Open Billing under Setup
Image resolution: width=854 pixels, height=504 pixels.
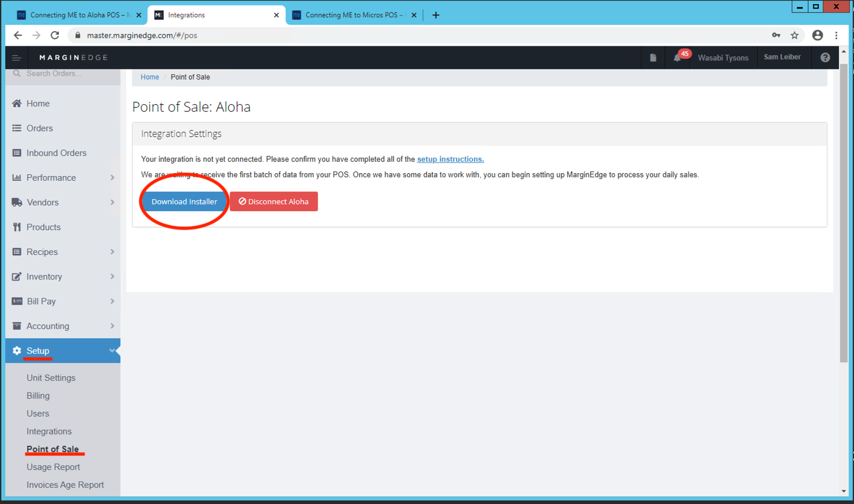tap(38, 396)
